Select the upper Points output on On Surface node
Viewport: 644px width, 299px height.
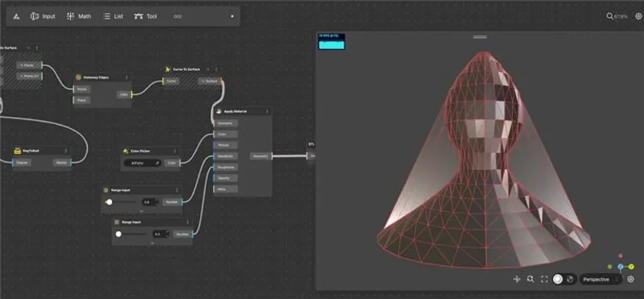[30, 65]
